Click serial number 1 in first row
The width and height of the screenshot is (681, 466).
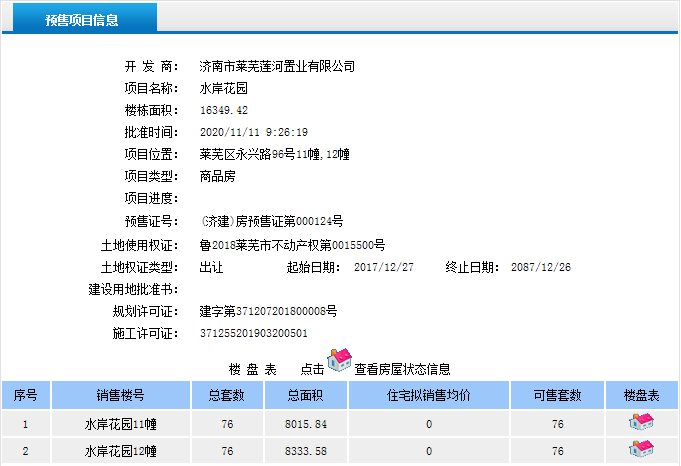pos(26,424)
